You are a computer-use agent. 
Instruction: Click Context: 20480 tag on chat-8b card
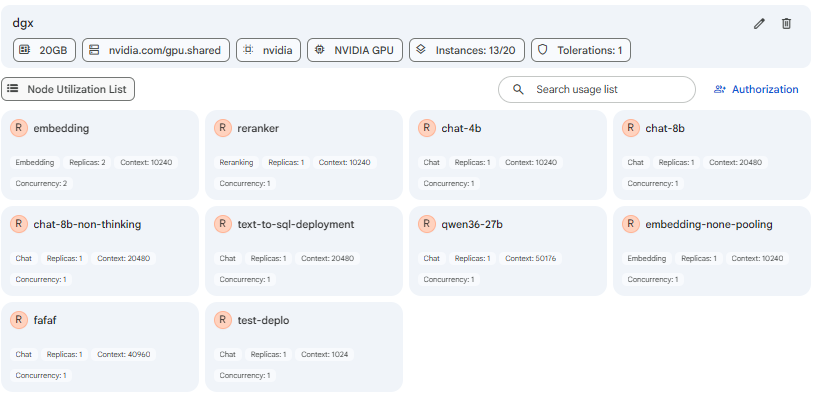click(735, 162)
